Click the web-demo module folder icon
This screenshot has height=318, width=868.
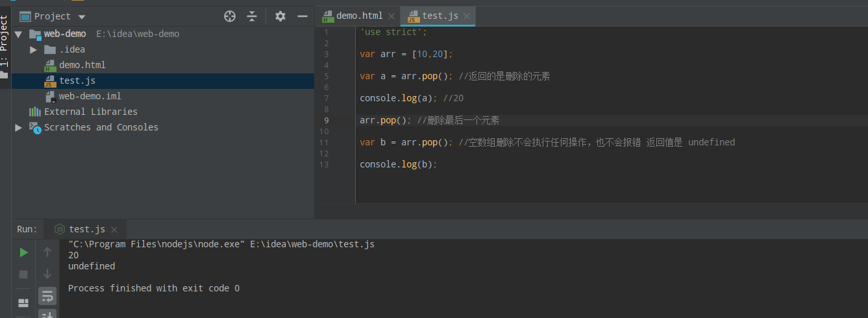point(35,34)
